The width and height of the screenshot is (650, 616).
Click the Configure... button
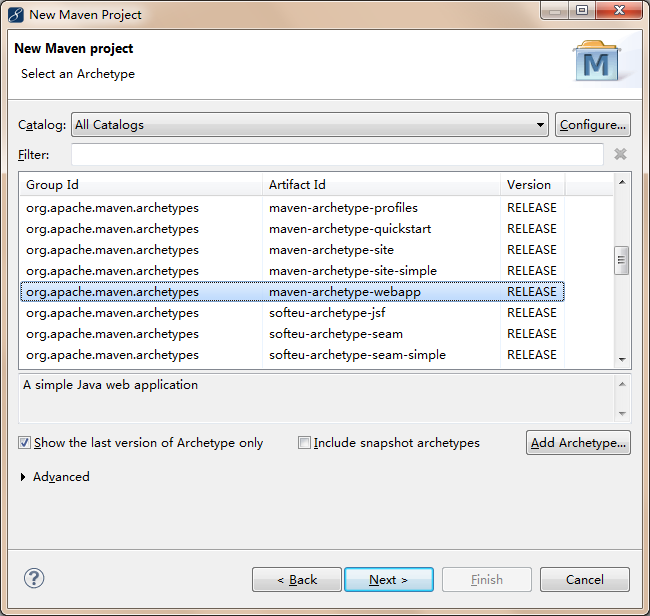point(593,125)
